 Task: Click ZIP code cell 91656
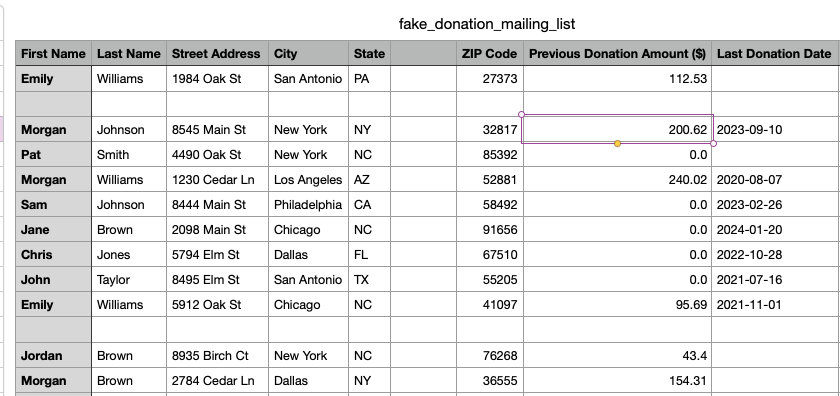pos(490,230)
